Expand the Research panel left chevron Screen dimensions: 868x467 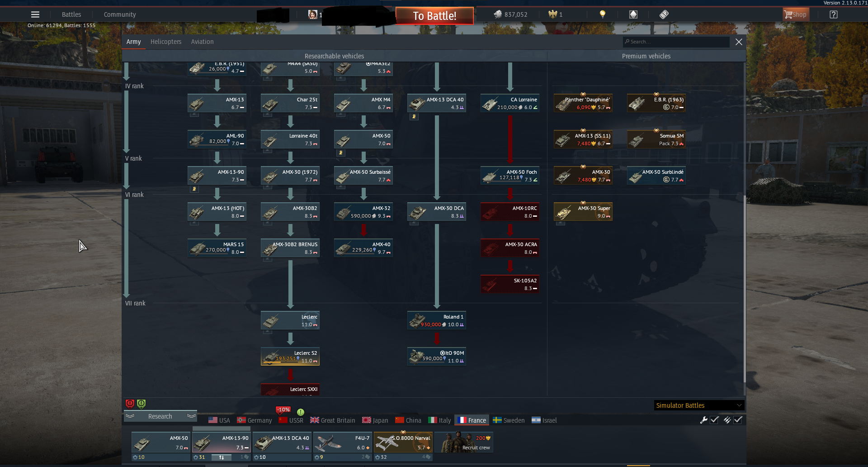[x=130, y=416]
